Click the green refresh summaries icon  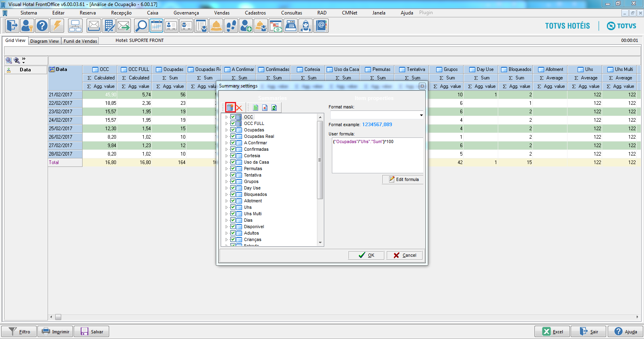click(x=274, y=108)
